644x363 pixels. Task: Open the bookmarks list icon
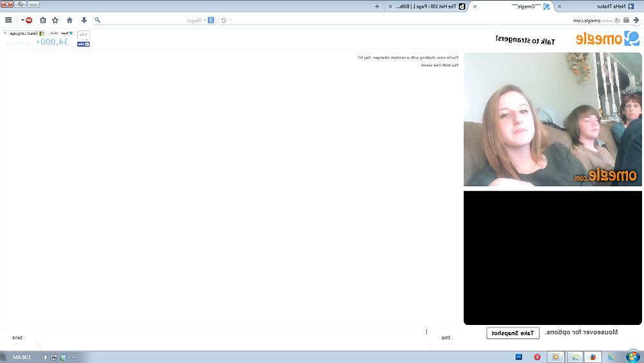(43, 20)
